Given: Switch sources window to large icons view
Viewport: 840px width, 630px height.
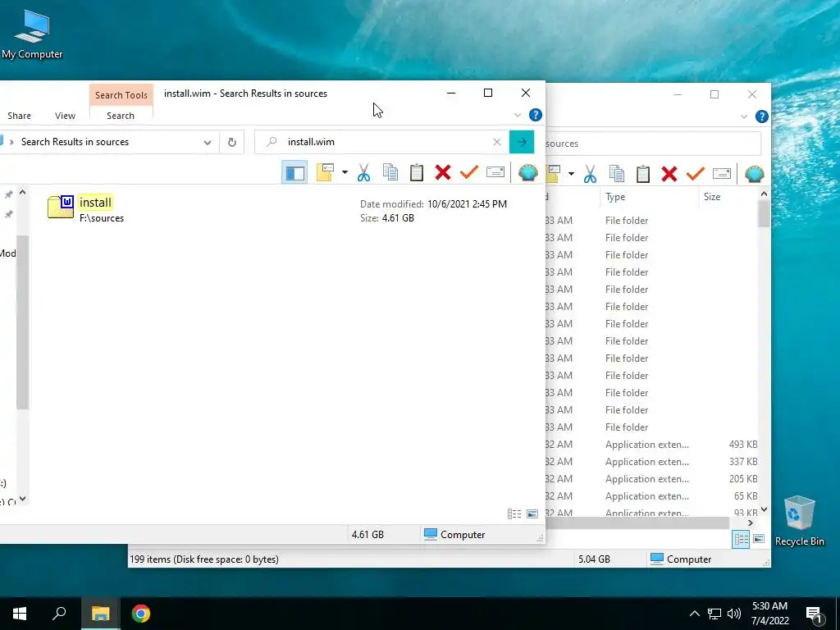Looking at the screenshot, I should tap(759, 539).
